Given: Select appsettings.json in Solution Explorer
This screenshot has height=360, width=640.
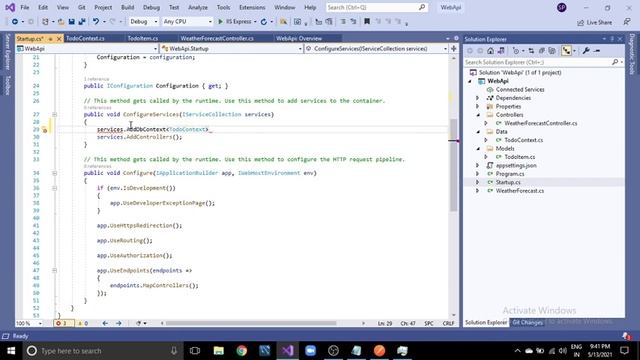Looking at the screenshot, I should (516, 165).
